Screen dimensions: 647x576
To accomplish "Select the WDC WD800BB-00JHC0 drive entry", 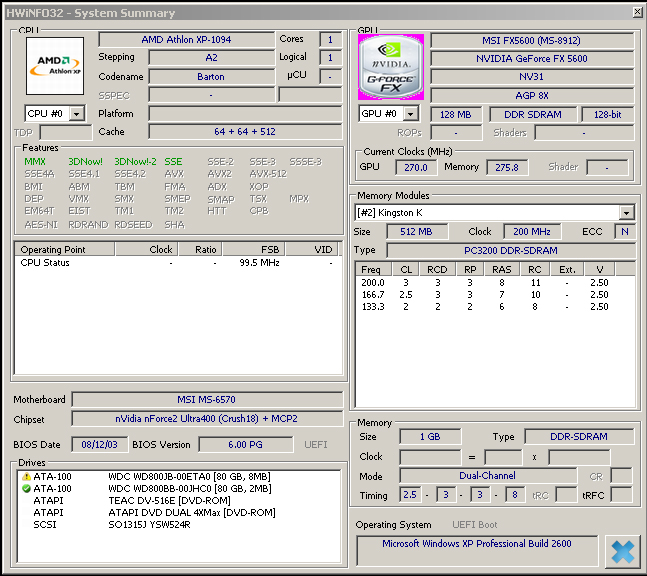I will (x=179, y=489).
